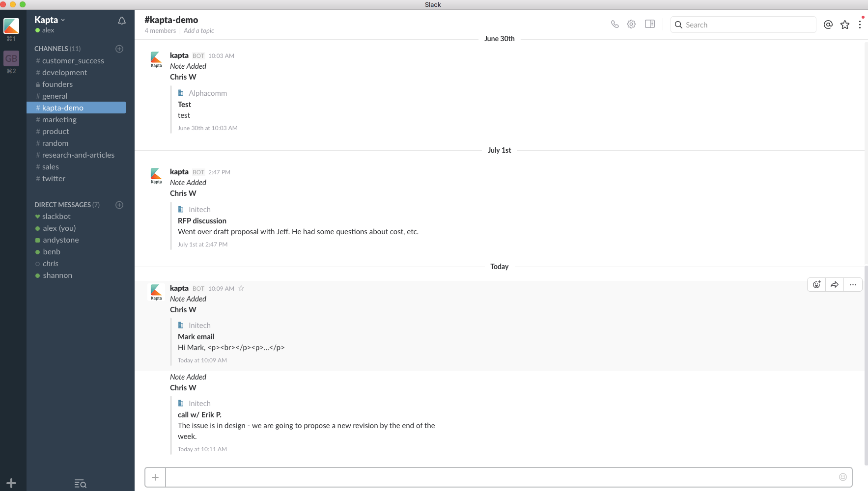
Task: Open the Kapta team menu chevron
Action: pos(63,20)
